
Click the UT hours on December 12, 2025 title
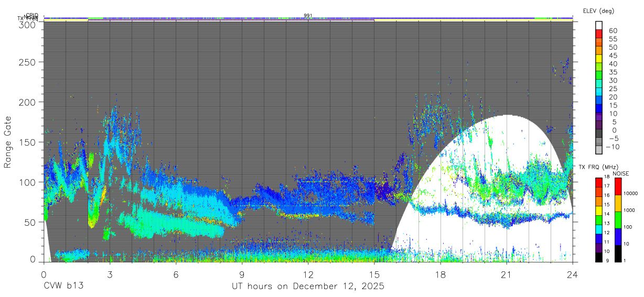[x=308, y=287]
